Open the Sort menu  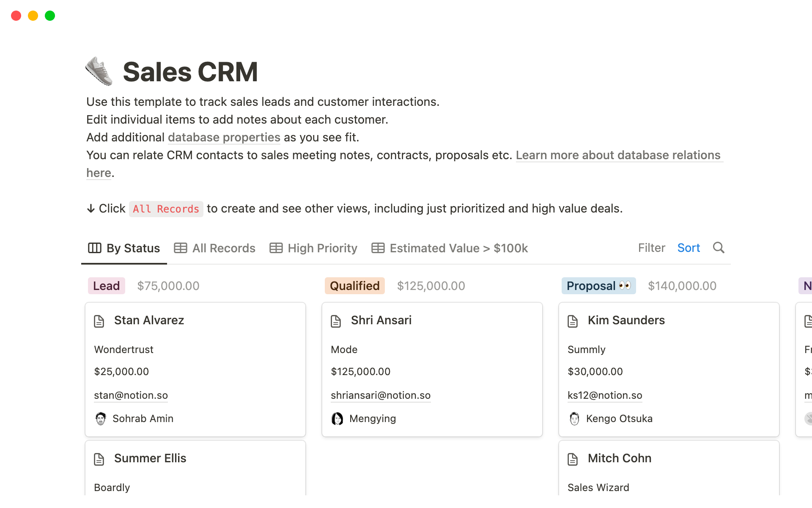[689, 248]
